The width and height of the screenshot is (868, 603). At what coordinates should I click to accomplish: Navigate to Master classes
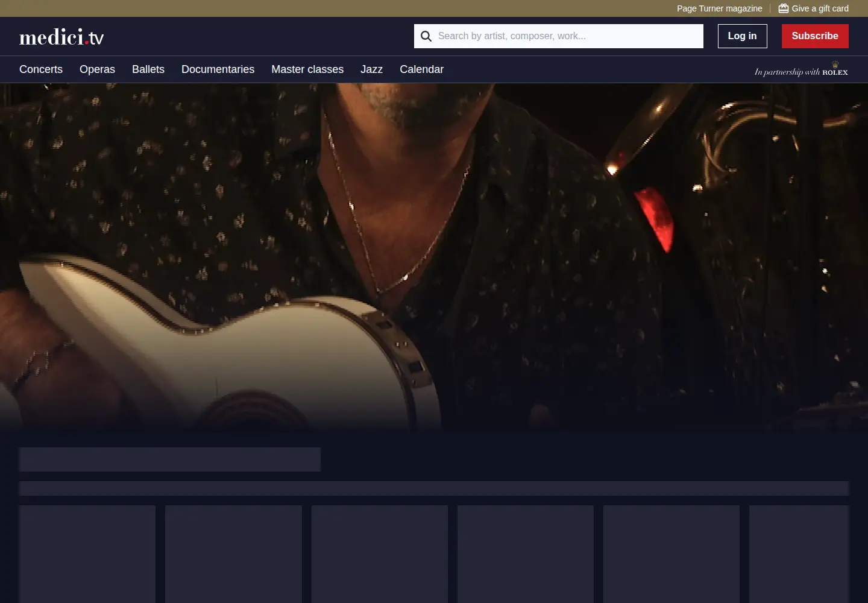pyautogui.click(x=307, y=69)
